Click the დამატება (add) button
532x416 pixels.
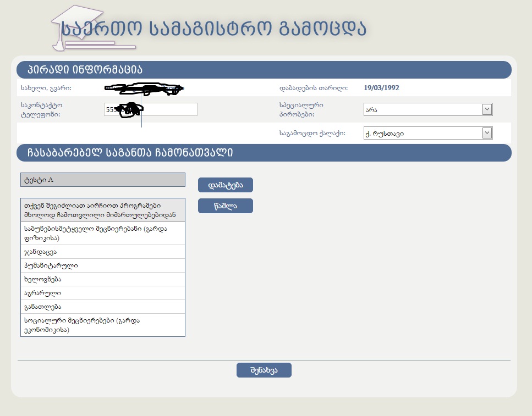pyautogui.click(x=225, y=185)
